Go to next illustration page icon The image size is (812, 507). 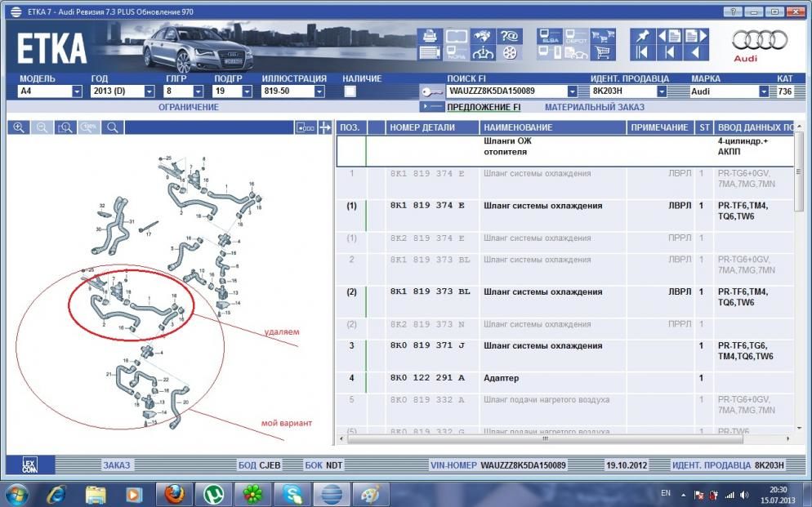(695, 36)
